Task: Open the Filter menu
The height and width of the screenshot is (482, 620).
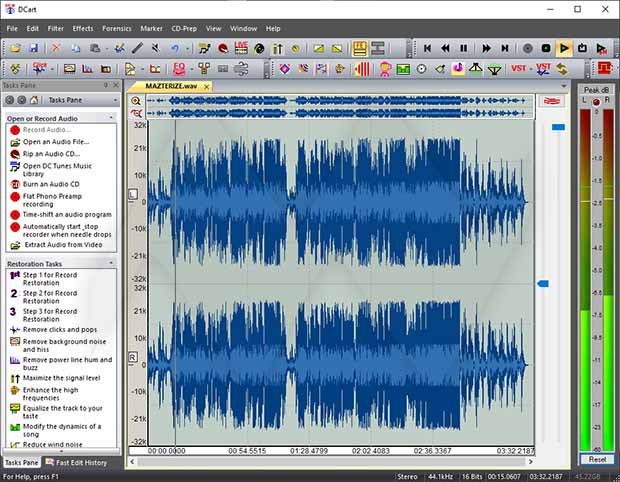Action: coord(55,28)
